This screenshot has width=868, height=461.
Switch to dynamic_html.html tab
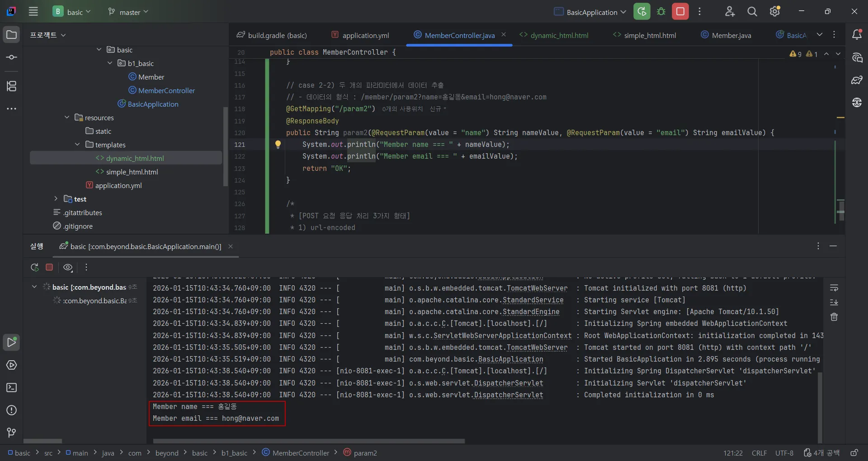[x=554, y=35]
